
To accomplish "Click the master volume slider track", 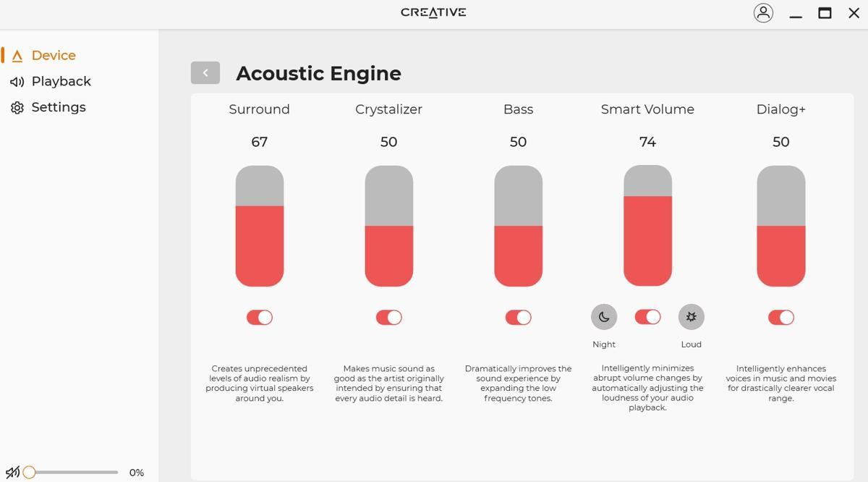I will [72, 473].
